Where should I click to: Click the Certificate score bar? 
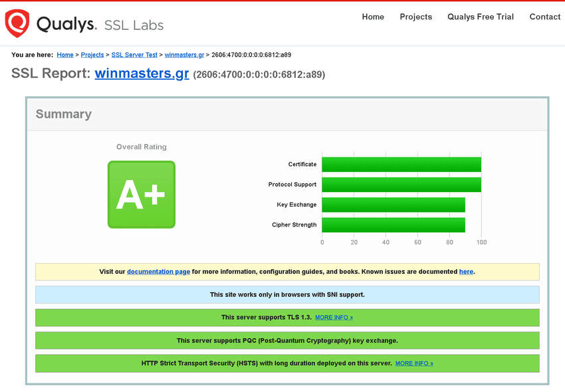401,165
